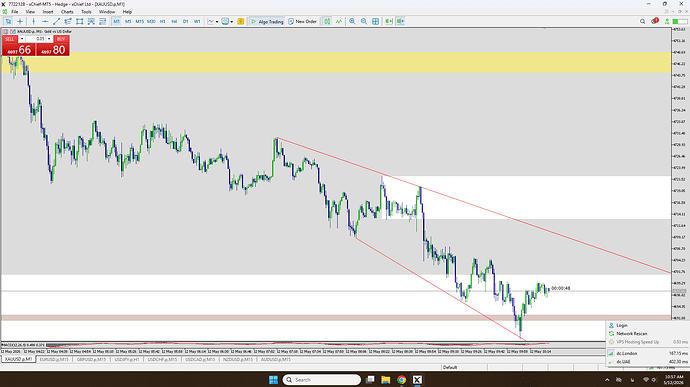The width and height of the screenshot is (690, 387).
Task: Click the sell price 4697.66 panel
Action: tap(18, 50)
